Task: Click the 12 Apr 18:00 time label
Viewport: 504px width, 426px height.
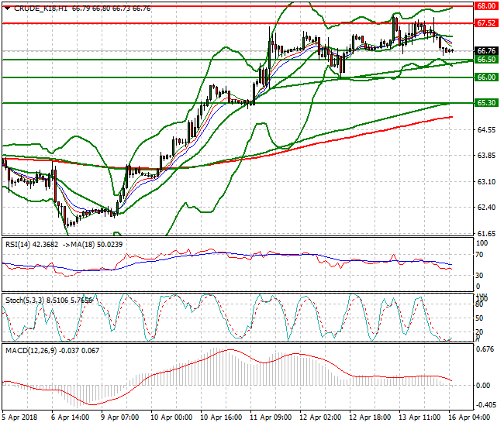Action: (370, 417)
